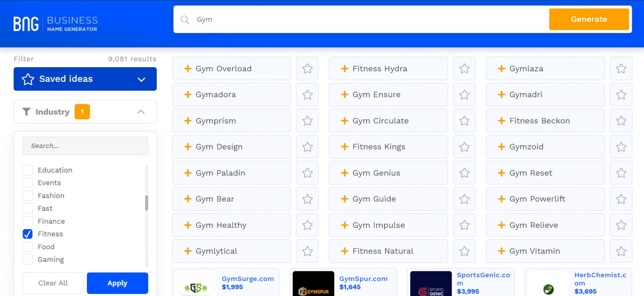Click the search magnifier icon
The height and width of the screenshot is (296, 644).
point(184,20)
